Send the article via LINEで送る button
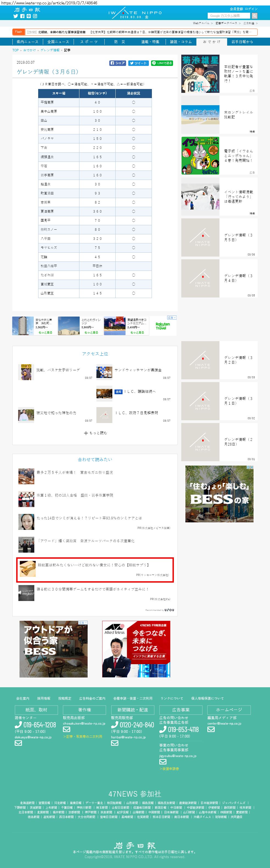Viewport: 270px width, 868px height. pyautogui.click(x=162, y=63)
